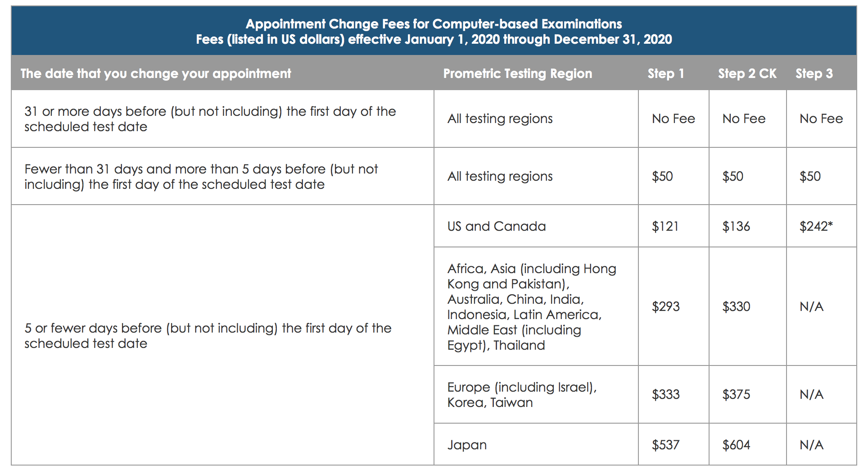868x475 pixels.
Task: Click the $121 Step 1 fee
Action: [x=665, y=226]
